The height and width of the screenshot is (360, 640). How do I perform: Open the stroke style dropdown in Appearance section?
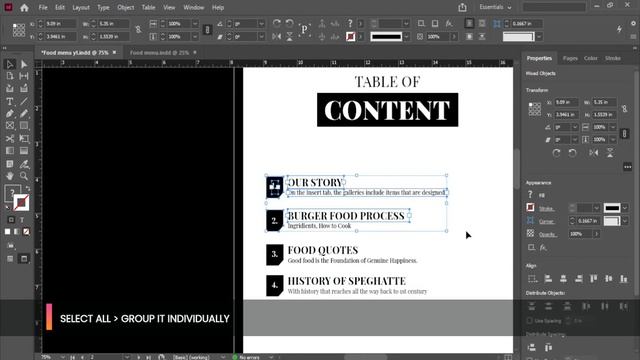624,208
